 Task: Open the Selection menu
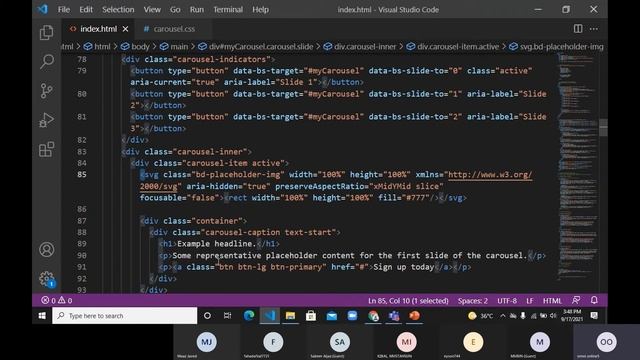tap(118, 9)
